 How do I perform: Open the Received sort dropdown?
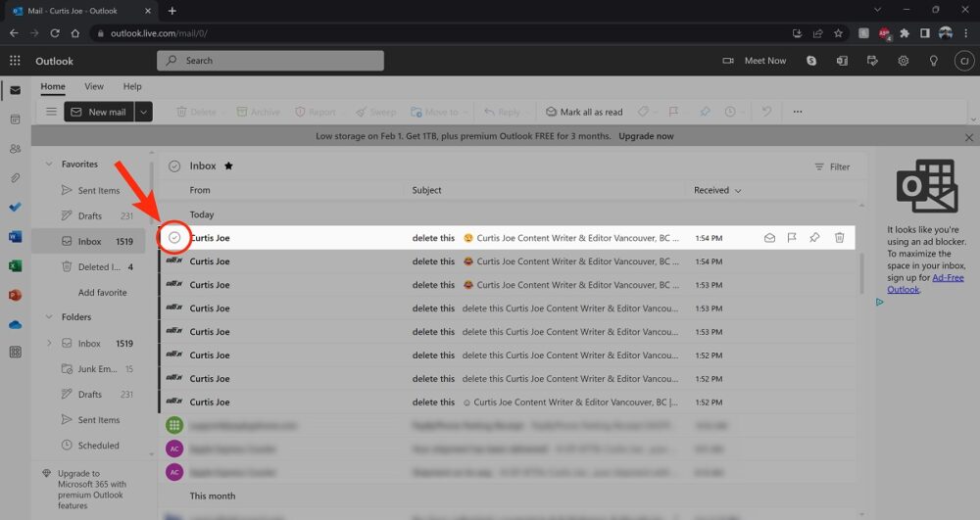717,190
